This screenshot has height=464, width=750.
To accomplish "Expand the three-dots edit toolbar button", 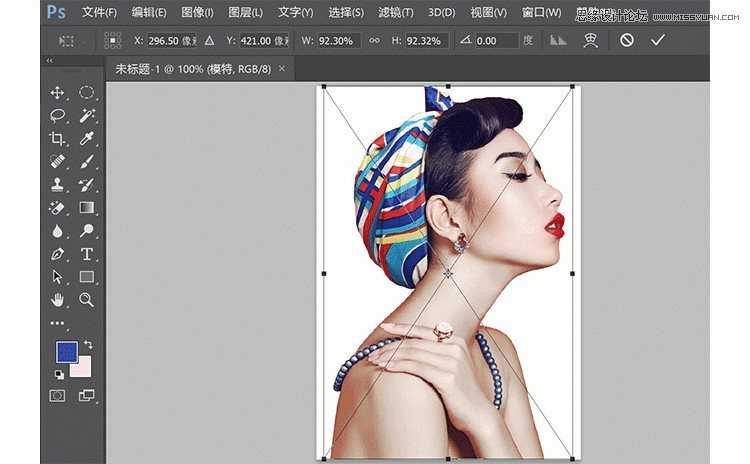I will 57,324.
